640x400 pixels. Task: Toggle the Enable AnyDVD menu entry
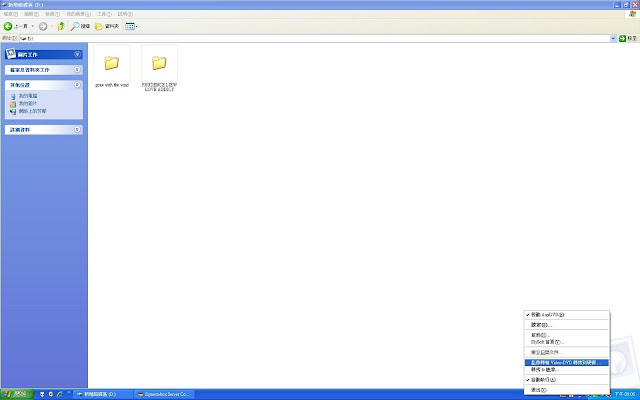(x=567, y=315)
